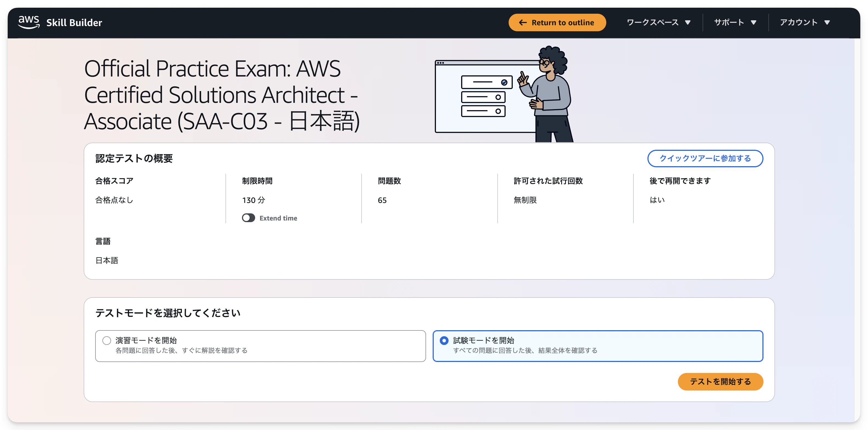Click the はい resume-later value
Viewport: 868px width, 430px height.
tap(657, 200)
